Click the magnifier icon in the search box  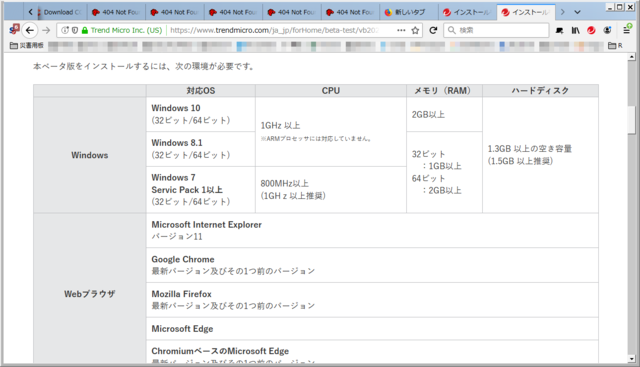pyautogui.click(x=452, y=30)
